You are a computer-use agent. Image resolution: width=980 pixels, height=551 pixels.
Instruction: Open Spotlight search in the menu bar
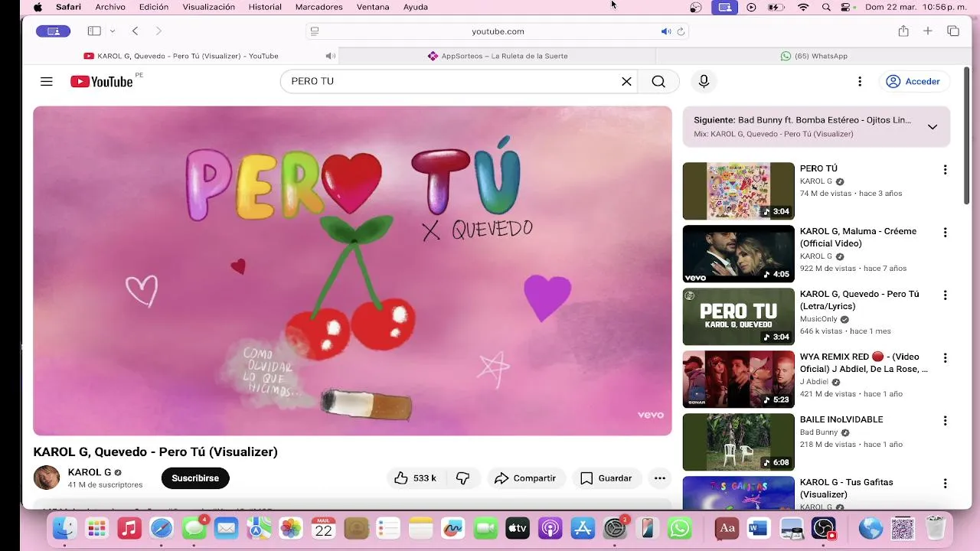coord(826,7)
